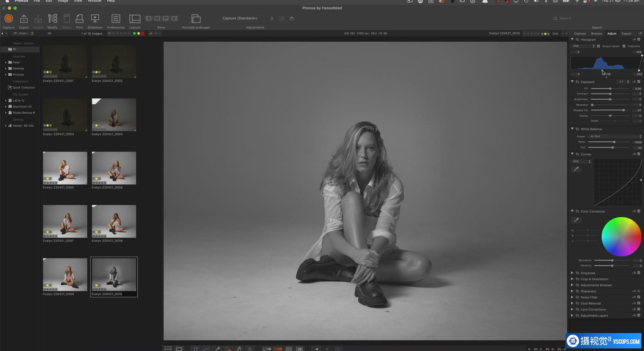The image size is (644, 351).
Task: Expand the Sharpness panel
Action: [x=572, y=291]
